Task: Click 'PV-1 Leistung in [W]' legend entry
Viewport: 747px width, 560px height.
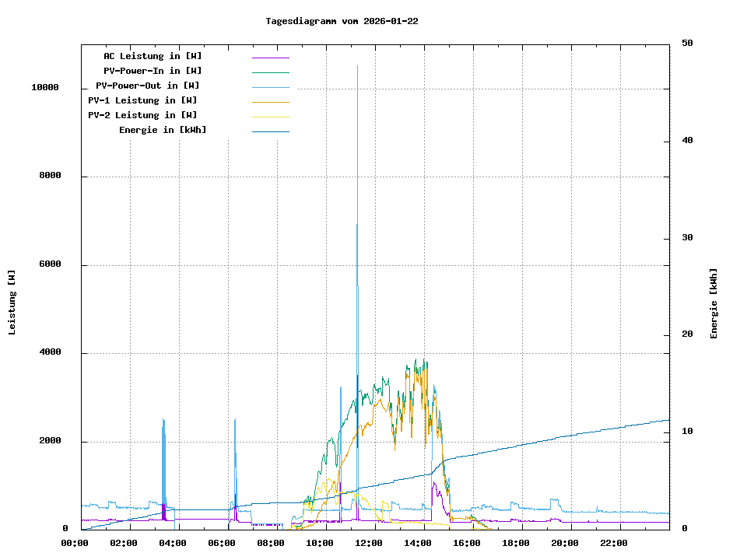Action: [142, 100]
